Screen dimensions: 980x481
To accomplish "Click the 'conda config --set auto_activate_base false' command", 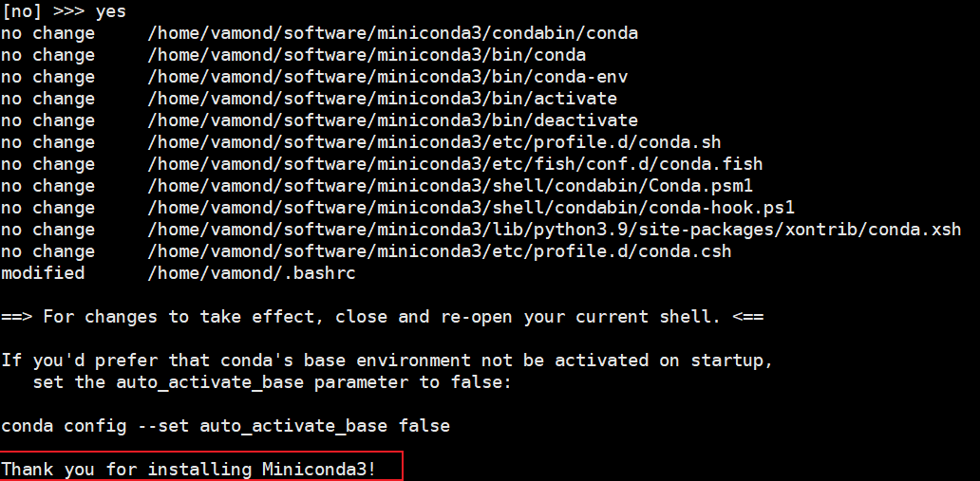I will tap(225, 427).
